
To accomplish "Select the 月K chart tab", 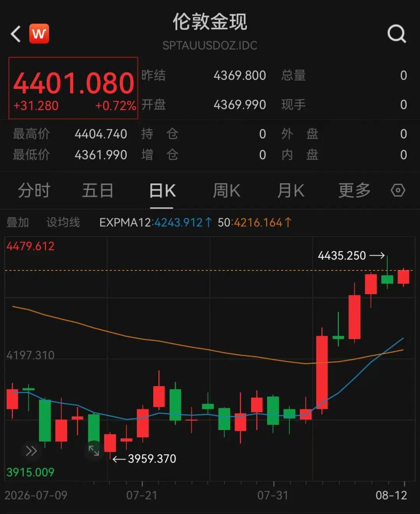I will point(290,191).
